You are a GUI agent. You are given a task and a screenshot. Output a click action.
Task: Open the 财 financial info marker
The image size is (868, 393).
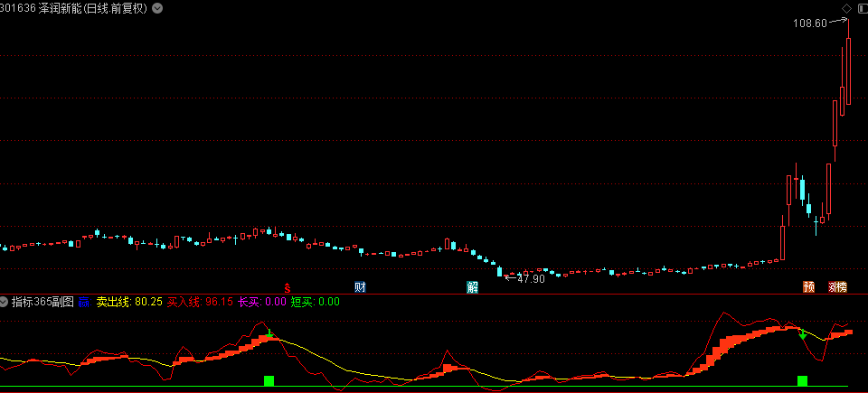click(360, 287)
